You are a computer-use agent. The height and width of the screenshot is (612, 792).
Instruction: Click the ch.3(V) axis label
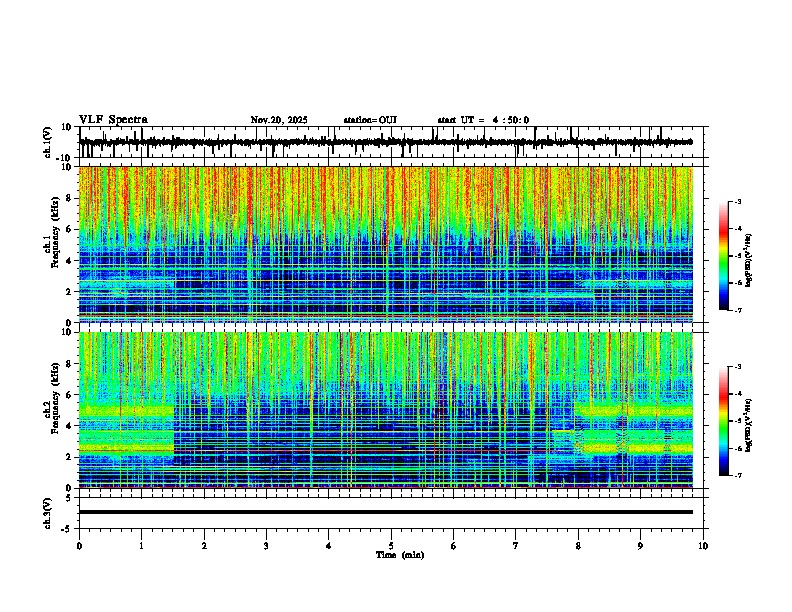coord(48,513)
